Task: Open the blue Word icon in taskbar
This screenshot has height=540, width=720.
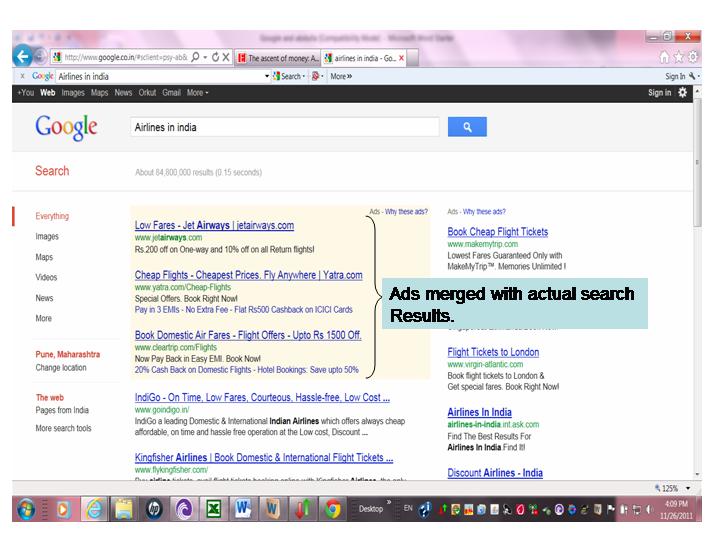Action: 242,509
